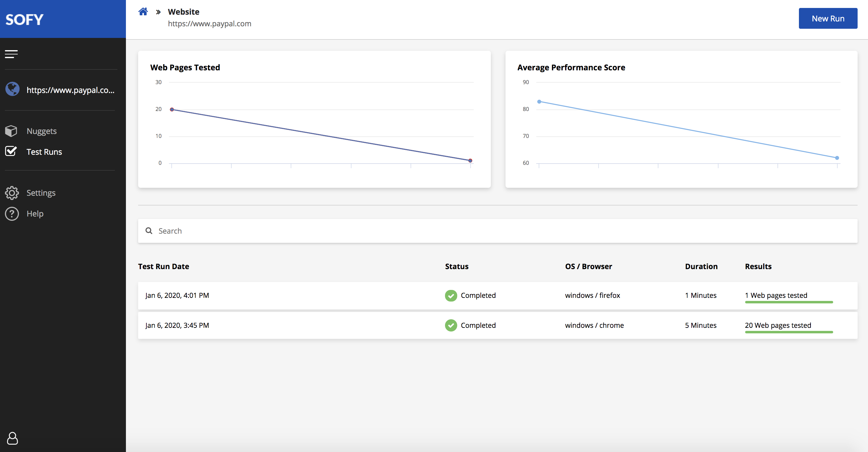Open the 20 Web pages tested result

(x=778, y=325)
